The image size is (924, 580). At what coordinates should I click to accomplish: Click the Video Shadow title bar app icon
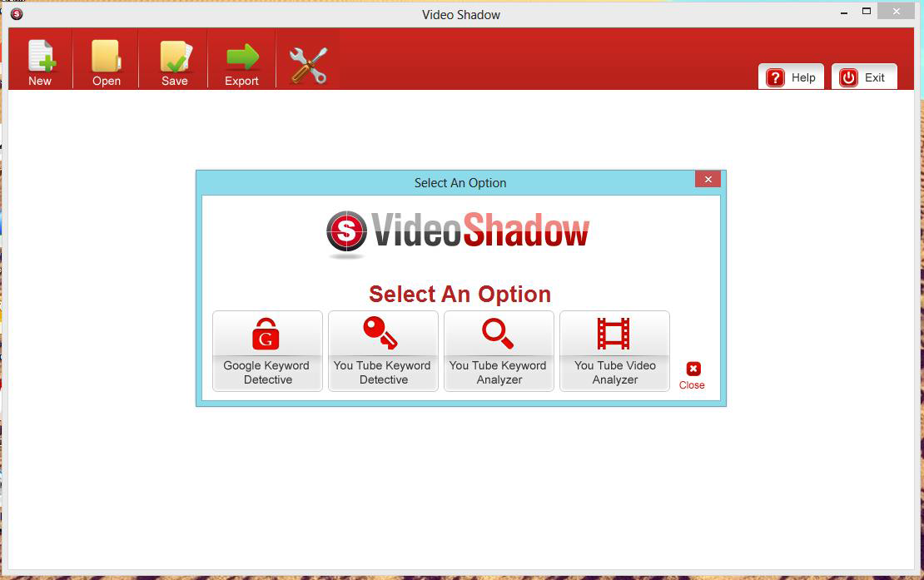tap(17, 14)
